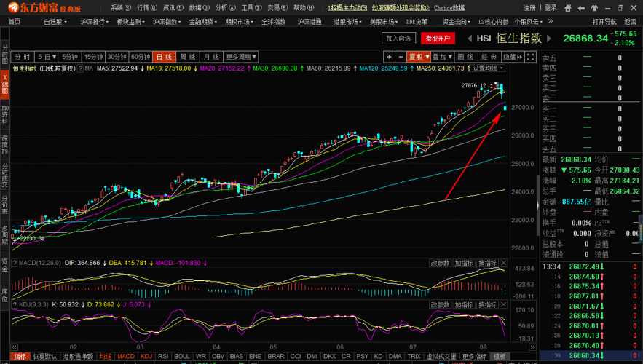Viewport: 643px width, 364px height.
Task: Zoom out chart with the minus button
Action: click(x=401, y=57)
